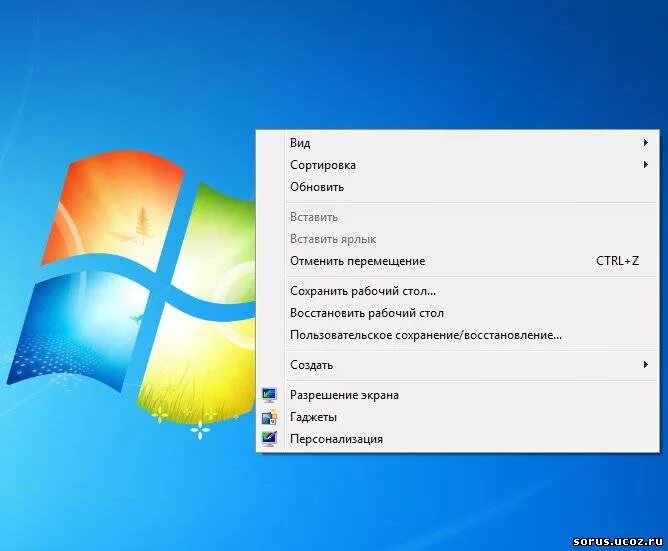Expand submenu arrow next to Создать
The image size is (668, 551).
pos(646,365)
